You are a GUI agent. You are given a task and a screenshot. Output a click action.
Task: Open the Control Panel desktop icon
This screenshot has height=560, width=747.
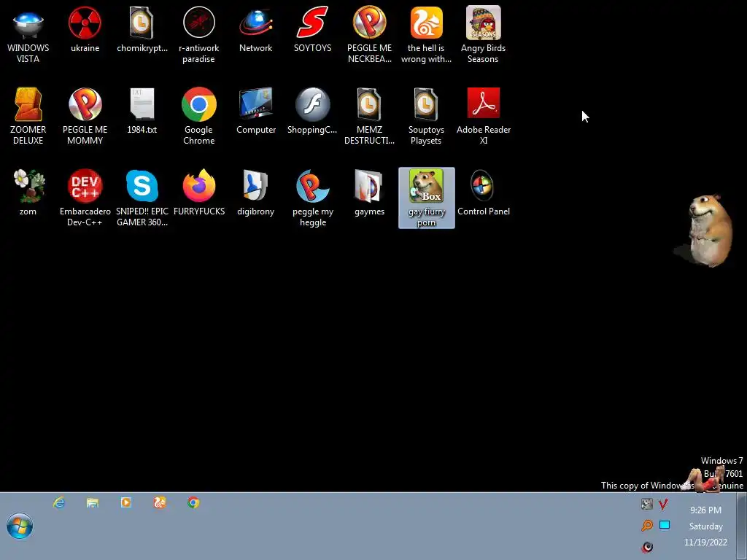click(483, 192)
